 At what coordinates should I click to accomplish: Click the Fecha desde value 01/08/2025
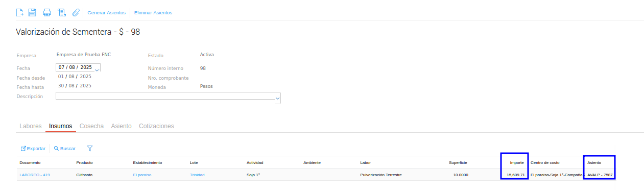click(75, 77)
